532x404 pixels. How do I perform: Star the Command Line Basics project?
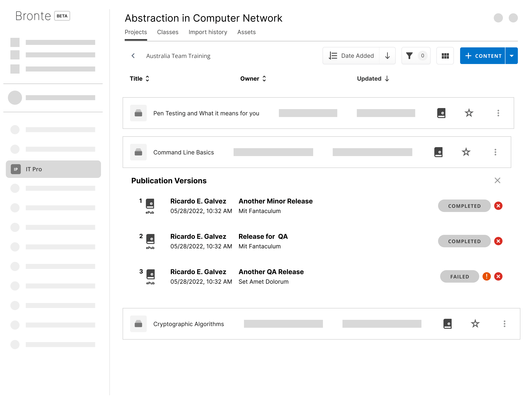pos(466,152)
